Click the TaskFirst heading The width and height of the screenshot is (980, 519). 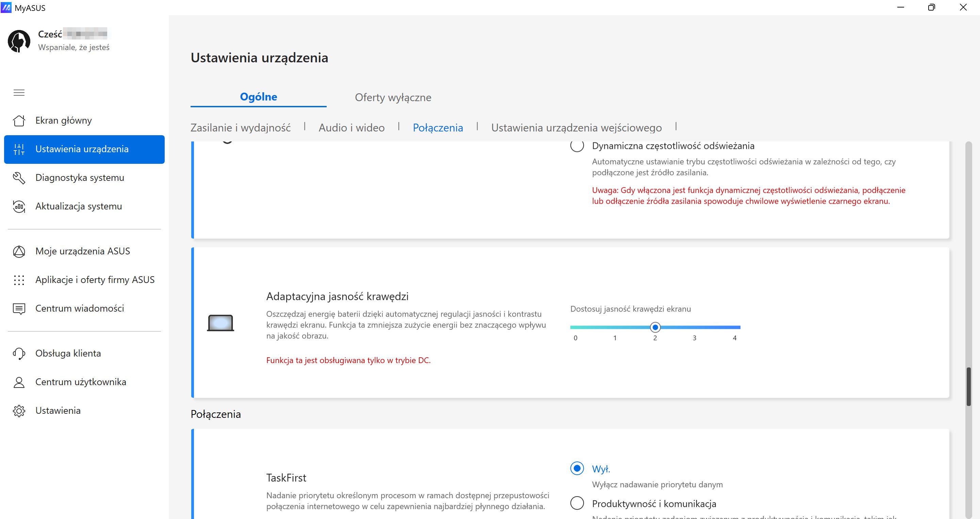[286, 478]
